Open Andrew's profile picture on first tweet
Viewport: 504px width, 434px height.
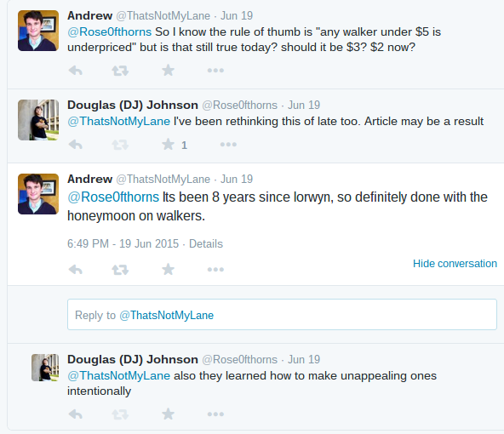tap(38, 31)
